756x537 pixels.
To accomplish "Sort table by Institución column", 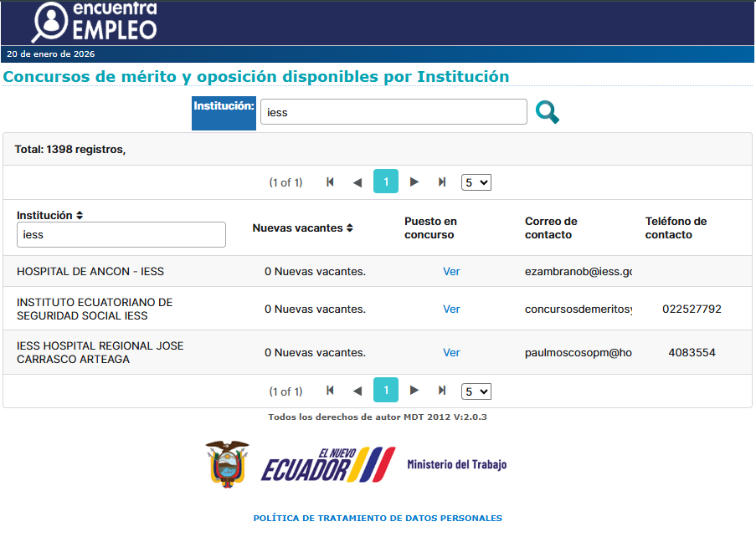I will point(80,216).
